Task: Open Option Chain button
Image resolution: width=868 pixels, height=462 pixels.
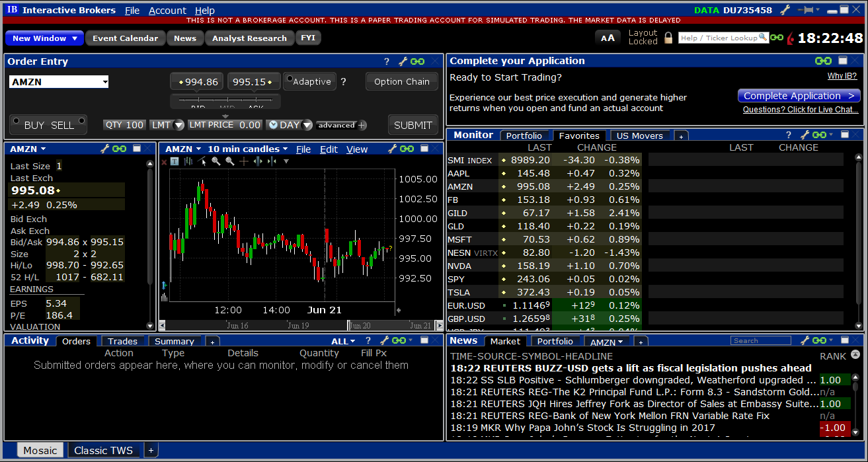Action: (401, 81)
